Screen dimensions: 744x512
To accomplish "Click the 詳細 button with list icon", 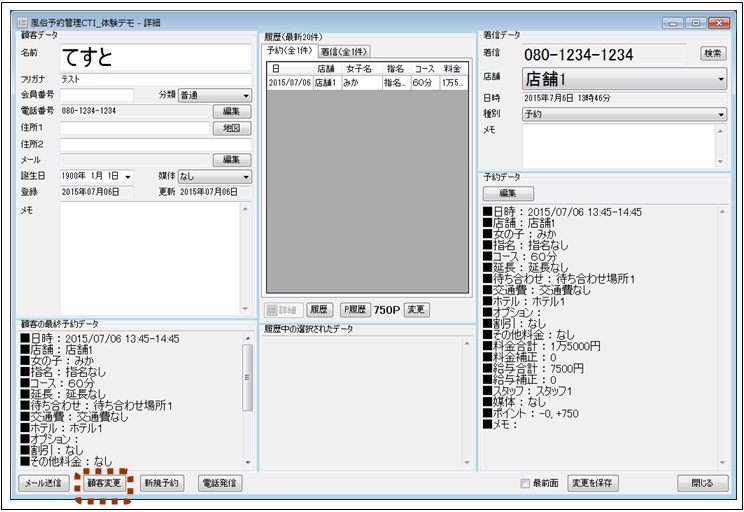I will pos(279,310).
